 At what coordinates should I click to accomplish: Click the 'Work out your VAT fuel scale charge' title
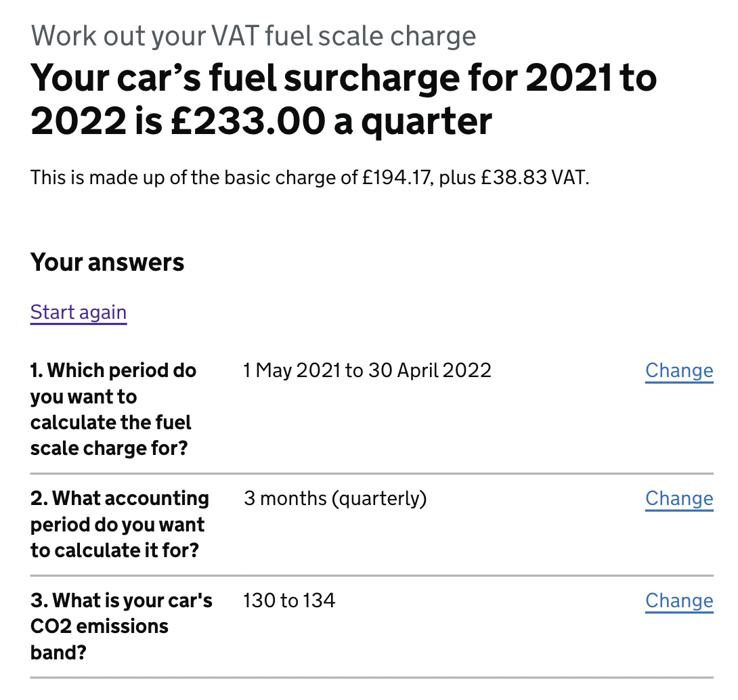(x=254, y=35)
